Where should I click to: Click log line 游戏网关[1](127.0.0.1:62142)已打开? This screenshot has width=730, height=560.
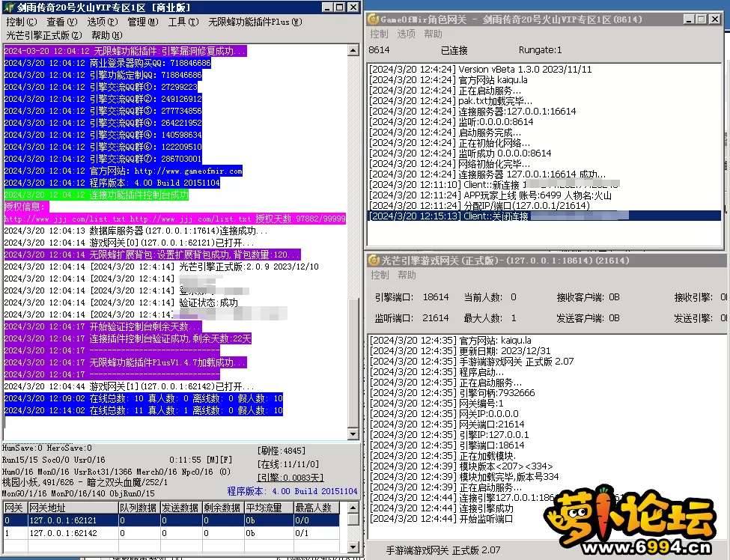[x=129, y=386]
